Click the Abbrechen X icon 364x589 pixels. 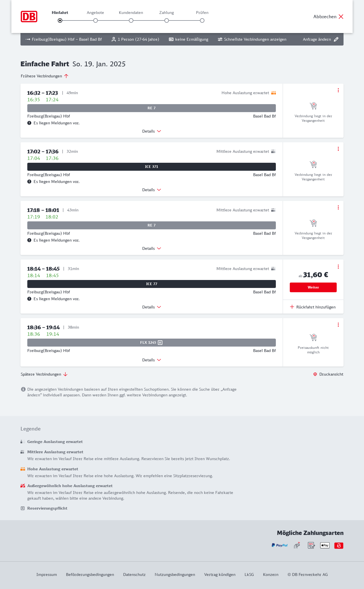click(x=341, y=17)
